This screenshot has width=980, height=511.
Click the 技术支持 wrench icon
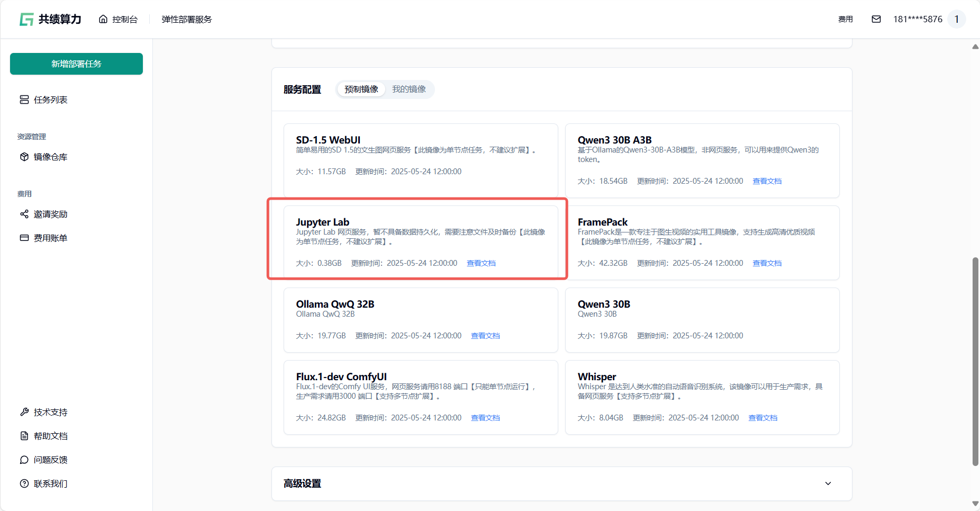[x=24, y=412]
